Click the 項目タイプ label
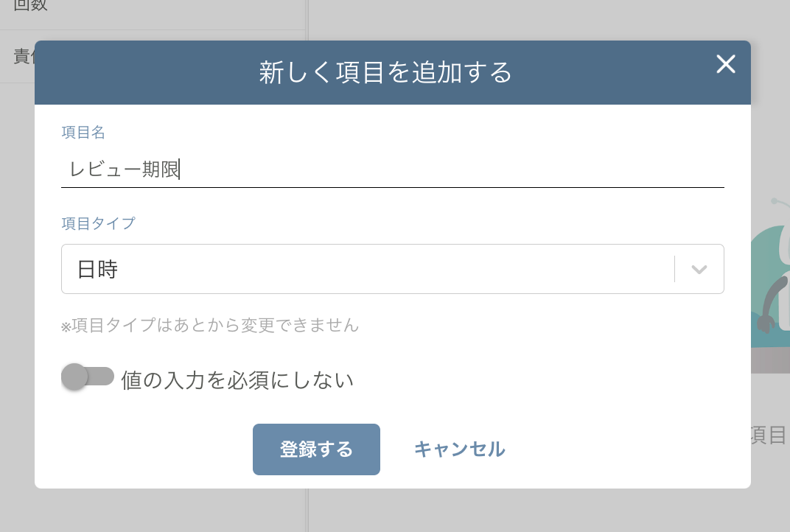The height and width of the screenshot is (532, 790). [x=98, y=223]
